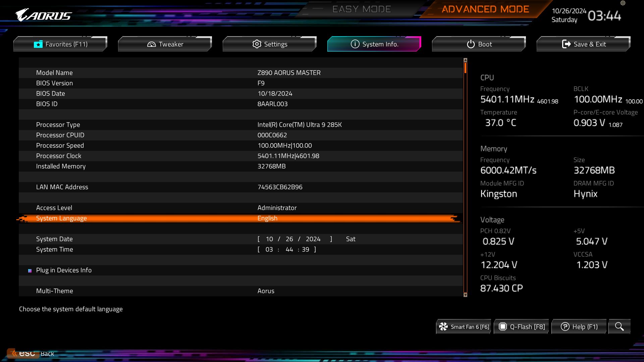
Task: Click the Save & Exit arrow icon
Action: click(567, 44)
